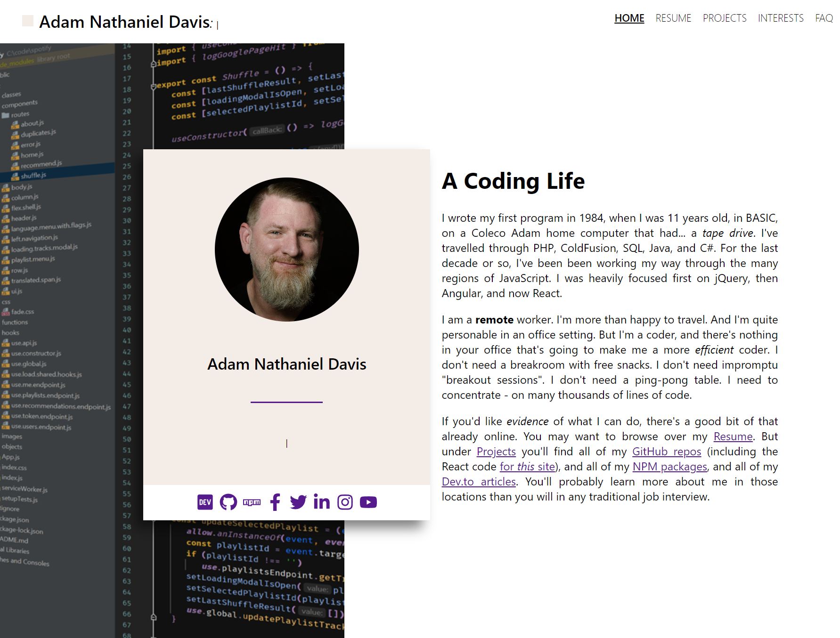Open the GitHub profile icon
This screenshot has width=840, height=638.
tap(228, 502)
